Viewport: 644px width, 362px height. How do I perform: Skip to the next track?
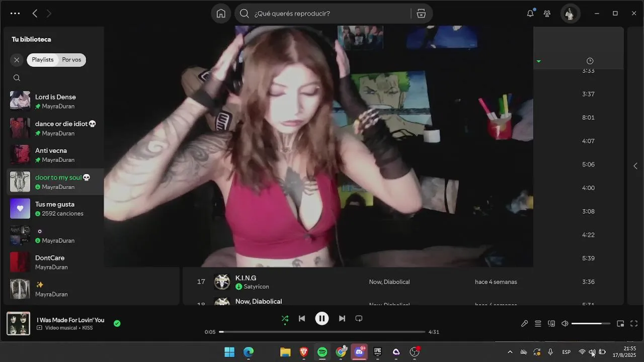pyautogui.click(x=342, y=318)
